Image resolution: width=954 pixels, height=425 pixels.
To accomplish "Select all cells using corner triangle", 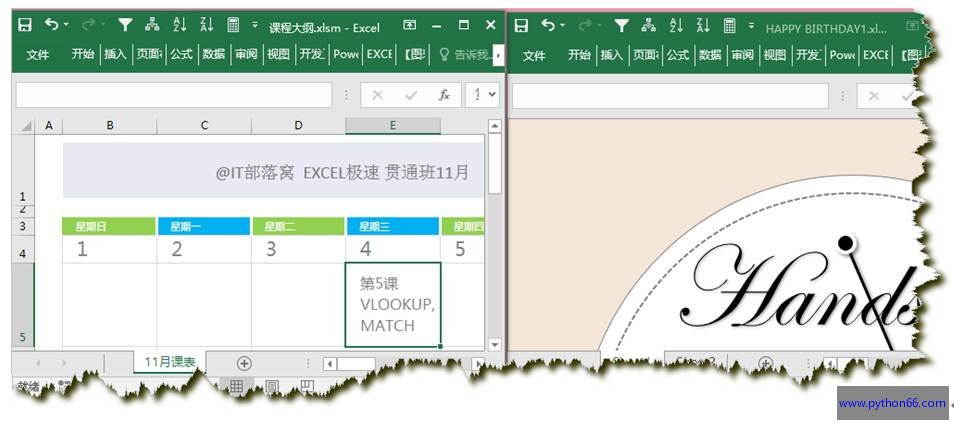I will pyautogui.click(x=26, y=126).
